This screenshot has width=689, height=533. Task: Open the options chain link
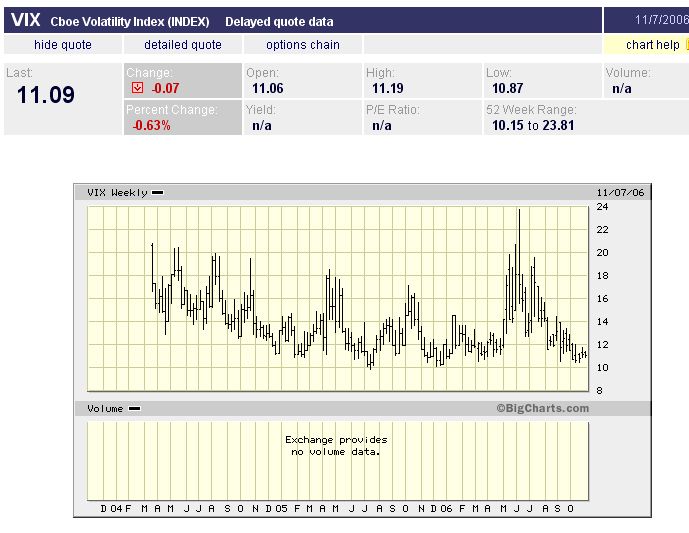click(303, 45)
